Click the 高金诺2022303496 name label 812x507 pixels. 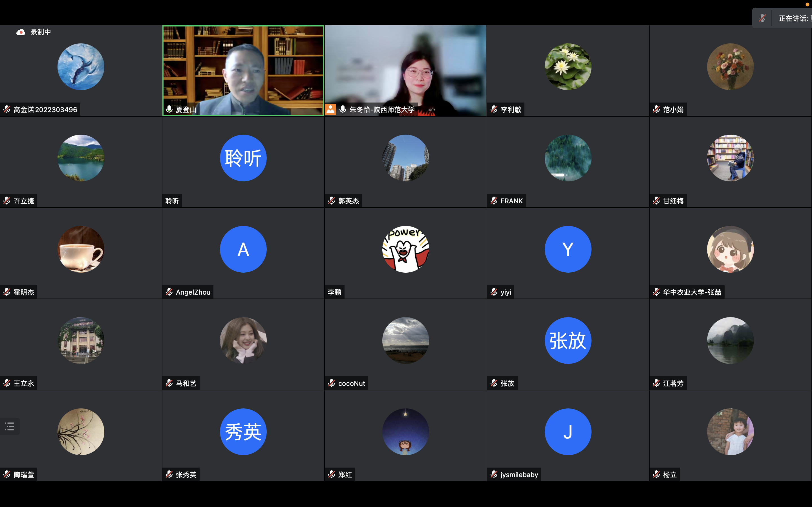45,110
